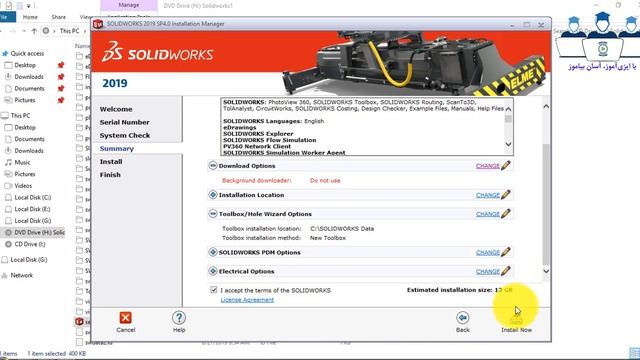This screenshot has width=640, height=360.
Task: Select Quick access in Explorer sidebar
Action: tap(27, 53)
